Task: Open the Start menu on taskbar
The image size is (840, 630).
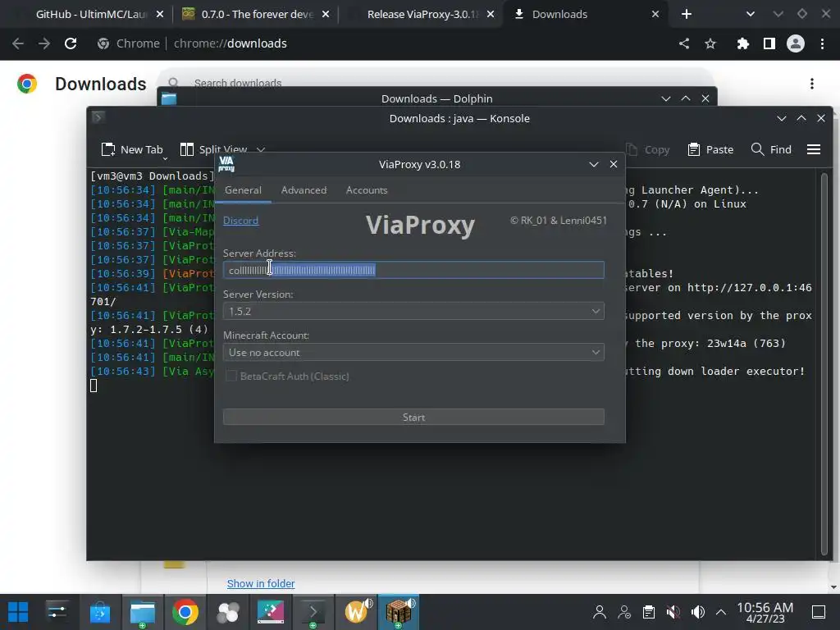Action: [x=18, y=612]
